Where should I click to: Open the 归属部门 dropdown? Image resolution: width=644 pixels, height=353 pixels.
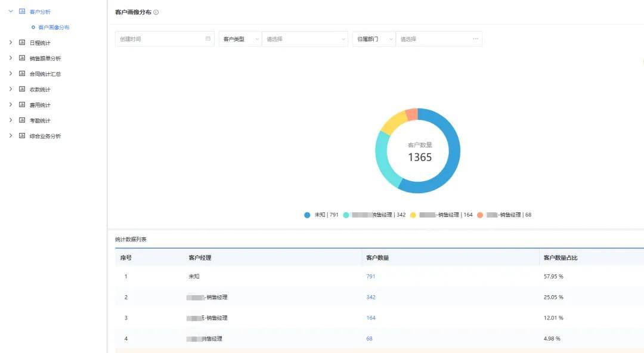point(374,39)
